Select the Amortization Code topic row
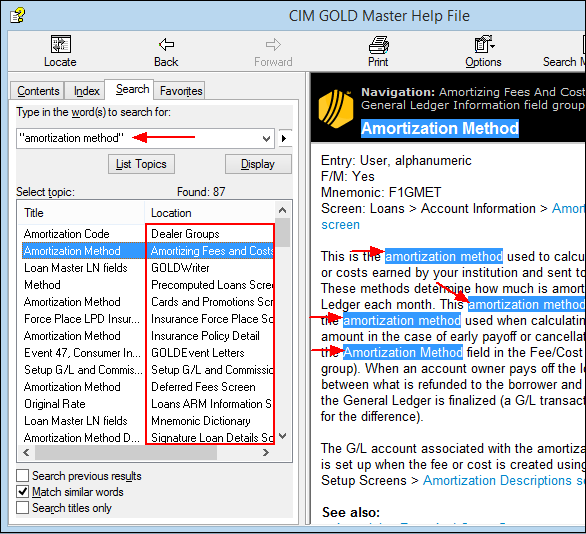 tap(148, 234)
